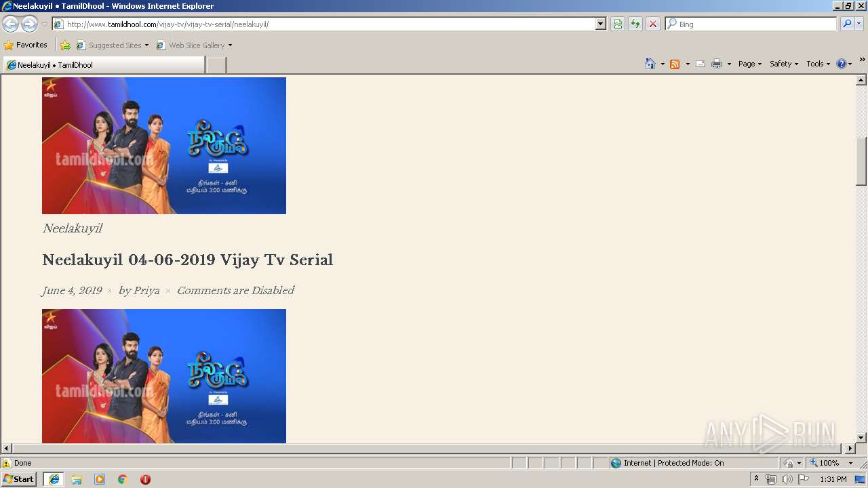Expand the Feeds dropdown arrow
The width and height of the screenshot is (868, 488).
point(688,64)
